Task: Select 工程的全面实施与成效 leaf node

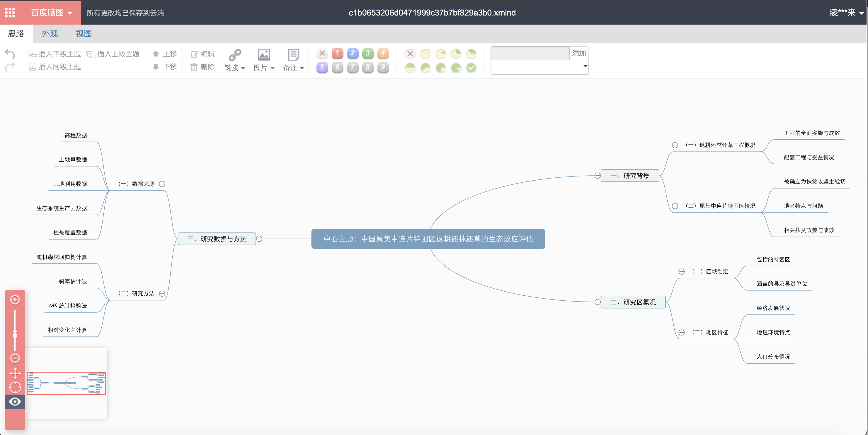Action: pyautogui.click(x=812, y=133)
